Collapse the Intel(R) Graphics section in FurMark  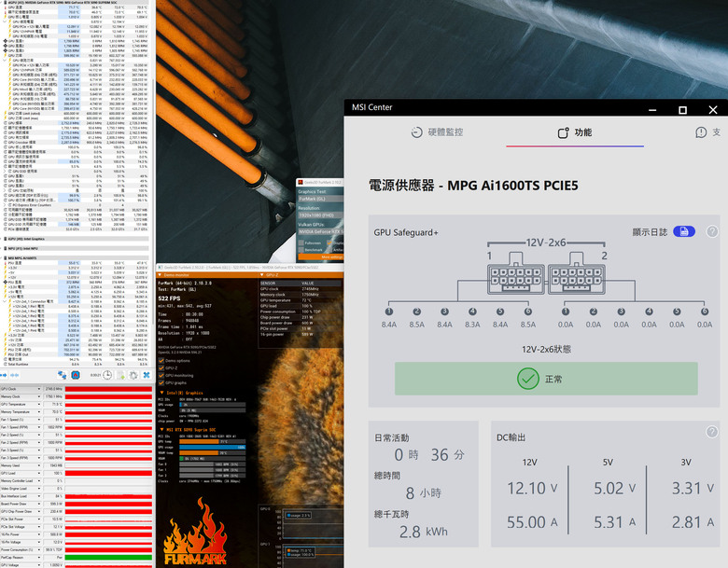161,393
